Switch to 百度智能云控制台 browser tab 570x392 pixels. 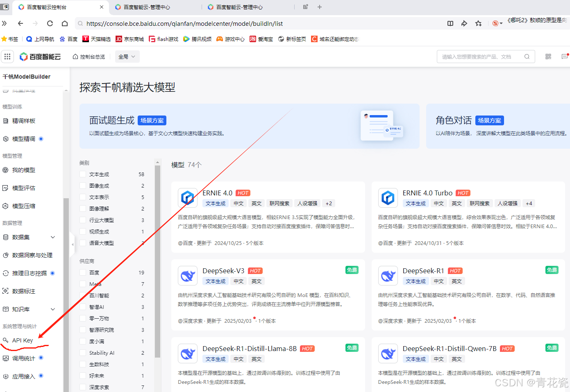click(x=61, y=7)
